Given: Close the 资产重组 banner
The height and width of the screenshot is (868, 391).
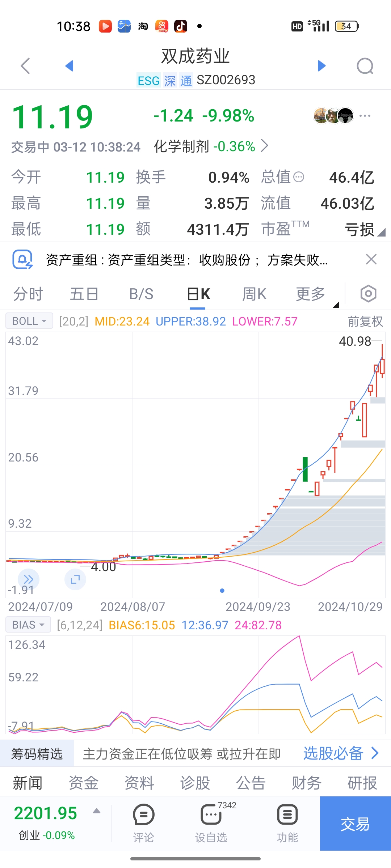Looking at the screenshot, I should click(x=371, y=259).
